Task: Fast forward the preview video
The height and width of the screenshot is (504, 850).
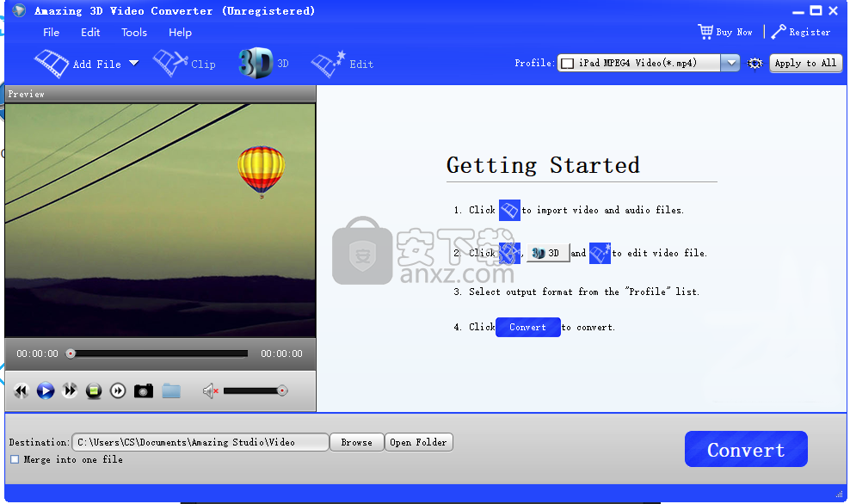Action: click(x=70, y=390)
